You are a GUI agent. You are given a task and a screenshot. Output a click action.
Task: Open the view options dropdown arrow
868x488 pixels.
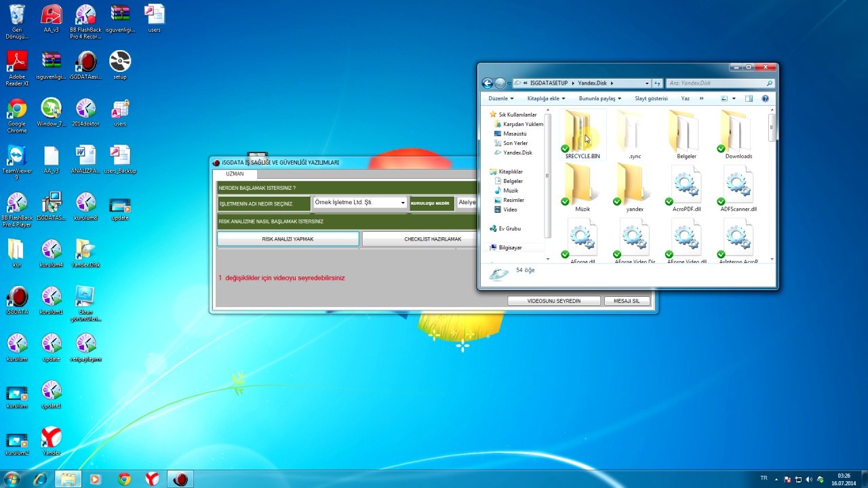point(734,98)
